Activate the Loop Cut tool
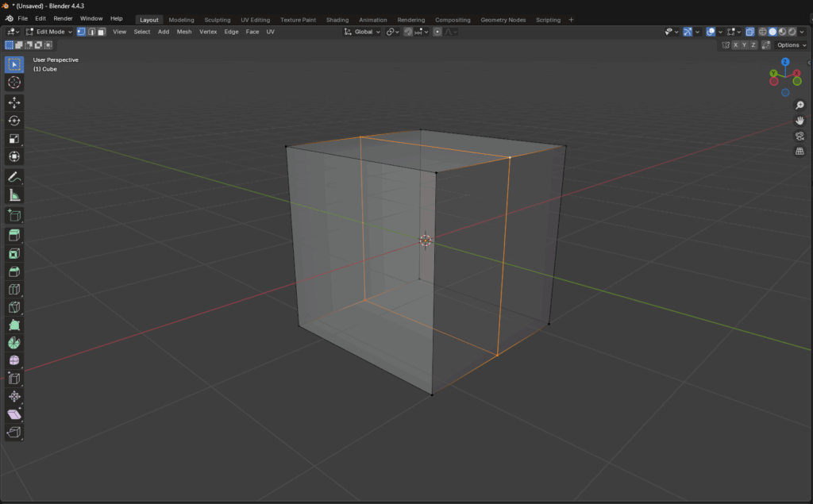Viewport: 813px width, 504px height. click(14, 290)
